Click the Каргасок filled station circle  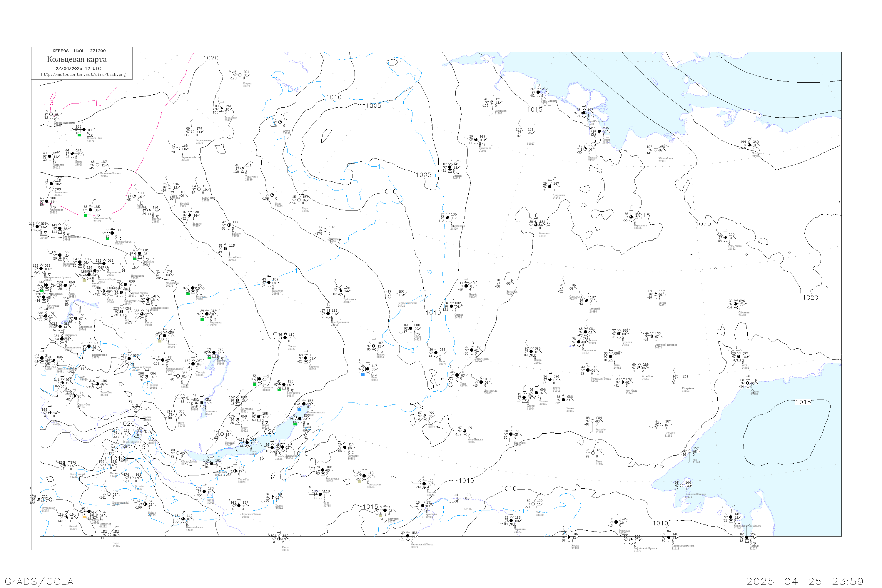49,156
